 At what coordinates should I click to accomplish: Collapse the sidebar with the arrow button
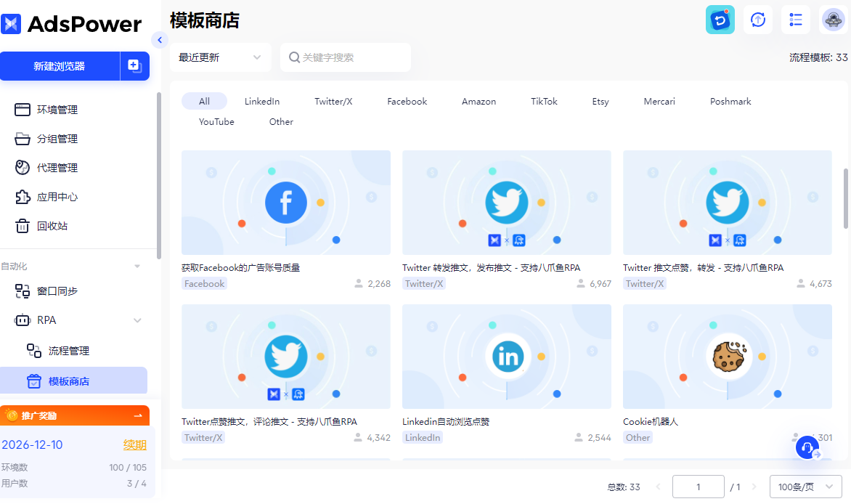(160, 40)
